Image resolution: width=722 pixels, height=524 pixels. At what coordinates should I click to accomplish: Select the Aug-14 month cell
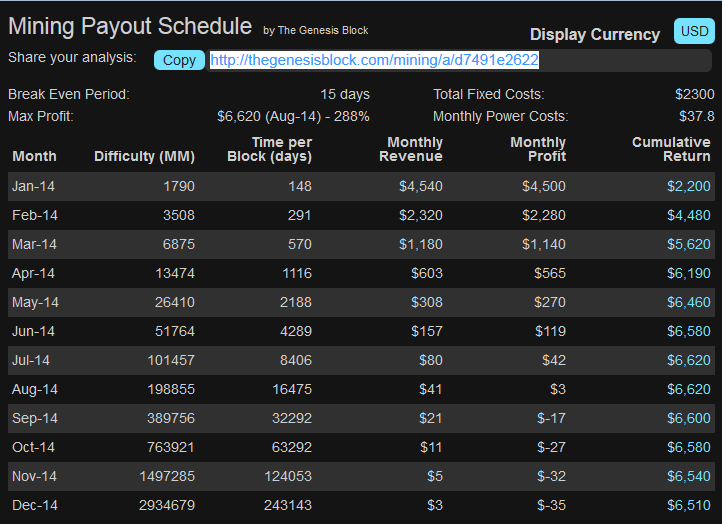35,389
